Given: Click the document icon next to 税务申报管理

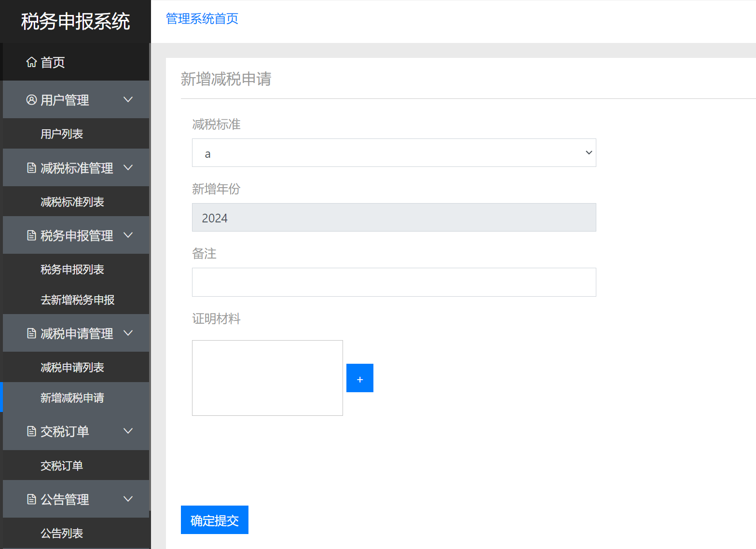Looking at the screenshot, I should [x=31, y=235].
